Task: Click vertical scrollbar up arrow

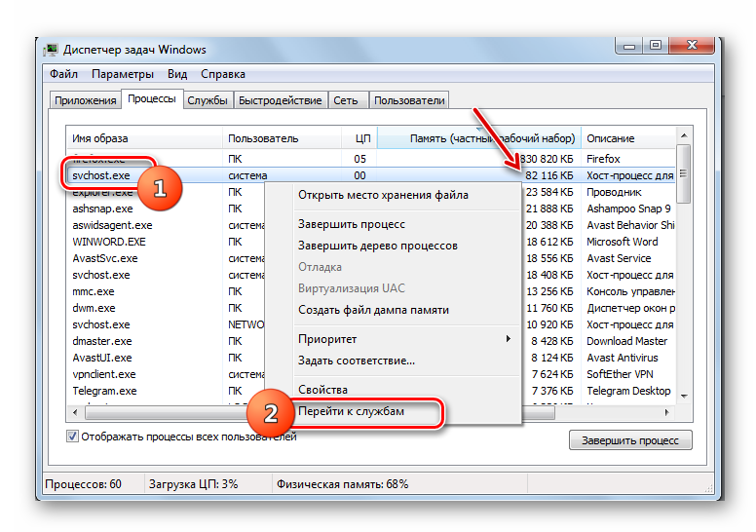Action: coord(684,135)
